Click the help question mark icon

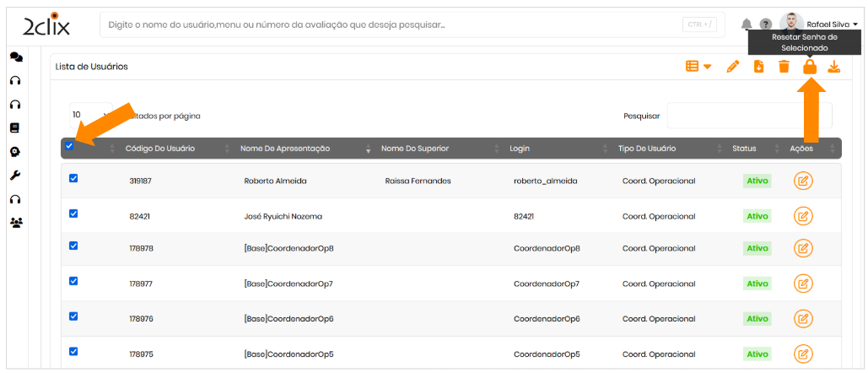pyautogui.click(x=765, y=24)
